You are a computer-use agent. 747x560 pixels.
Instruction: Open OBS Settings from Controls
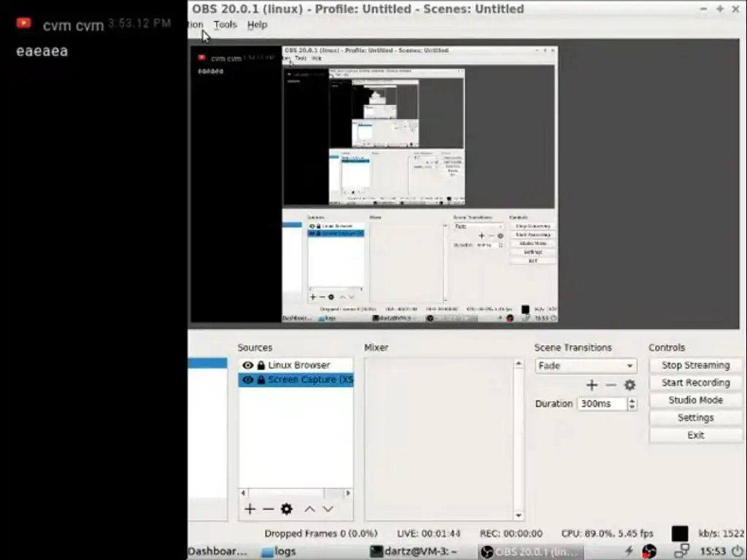point(695,418)
